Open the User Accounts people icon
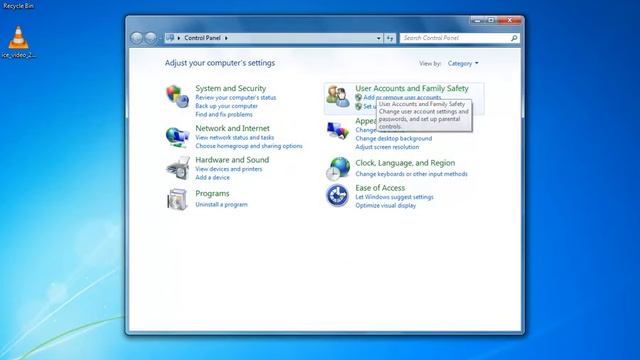The width and height of the screenshot is (640, 360). click(x=338, y=97)
